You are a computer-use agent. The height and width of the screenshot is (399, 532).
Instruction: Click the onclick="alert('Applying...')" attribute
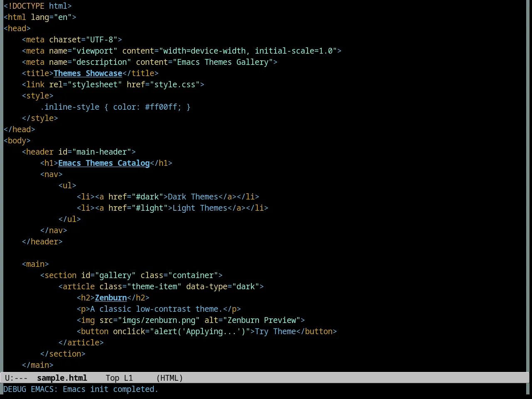[x=182, y=331]
